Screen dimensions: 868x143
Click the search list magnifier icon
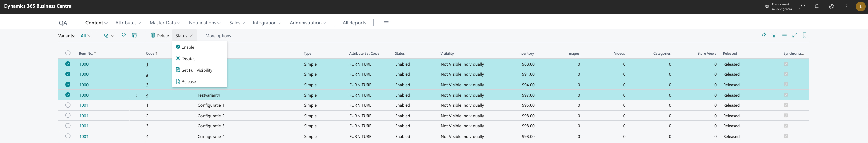click(x=123, y=35)
